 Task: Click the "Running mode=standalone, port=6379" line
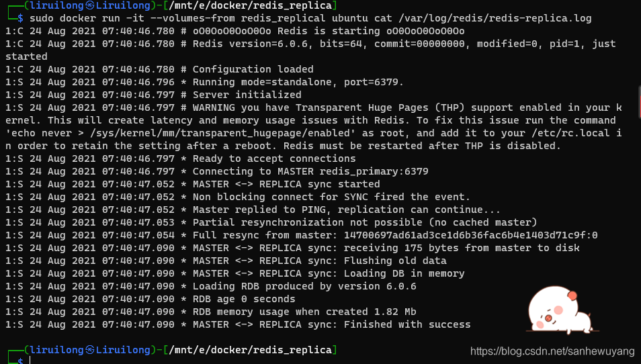click(x=298, y=82)
